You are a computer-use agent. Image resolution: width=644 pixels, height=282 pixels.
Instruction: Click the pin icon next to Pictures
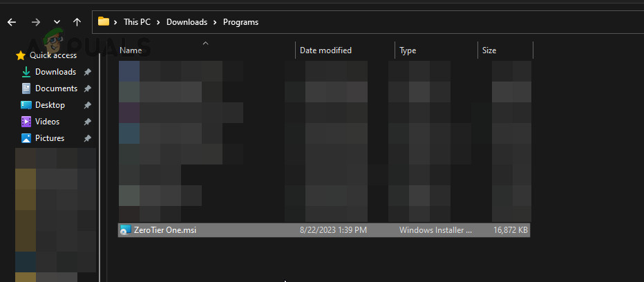87,138
